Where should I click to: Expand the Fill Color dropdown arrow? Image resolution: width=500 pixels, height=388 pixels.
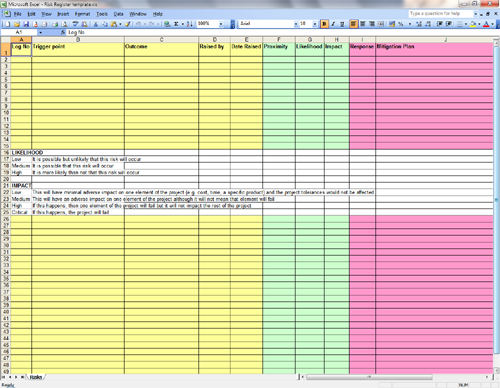[479, 24]
